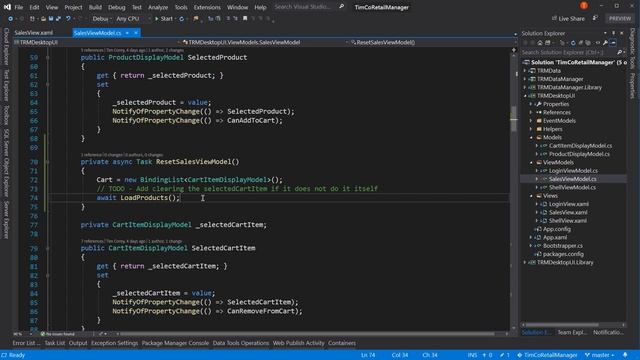Expand the TRMDataManager.Library project node
This screenshot has height=360, width=640.
click(525, 87)
